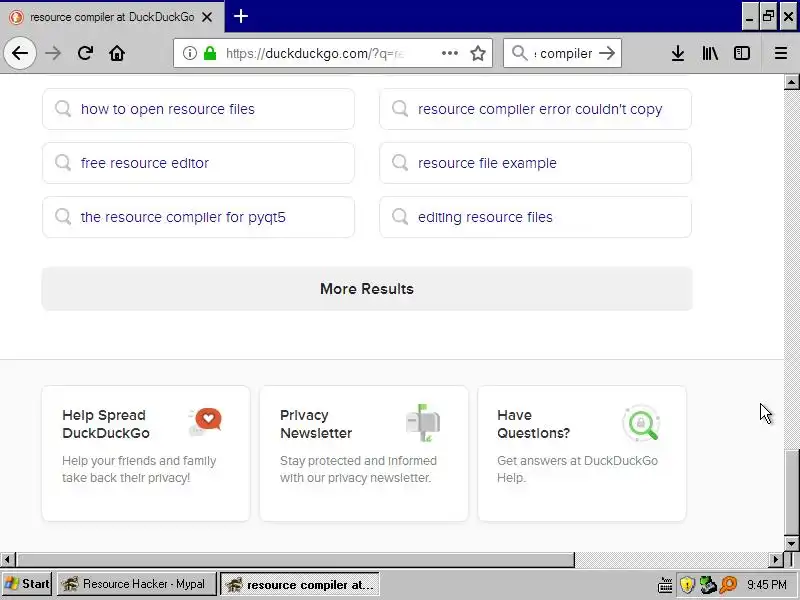Switch to Resource Hacker - Mypal taskbar window
Screen dimensions: 800x600
tap(136, 584)
